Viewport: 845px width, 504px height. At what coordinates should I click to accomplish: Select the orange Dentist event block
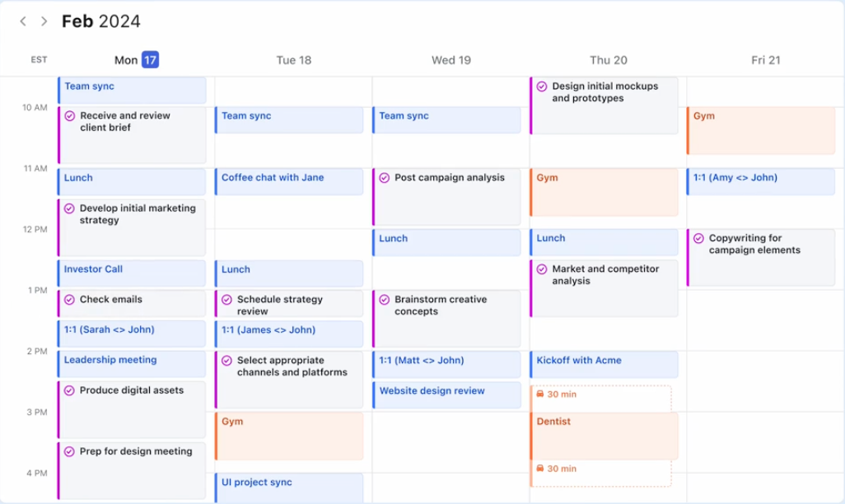604,435
